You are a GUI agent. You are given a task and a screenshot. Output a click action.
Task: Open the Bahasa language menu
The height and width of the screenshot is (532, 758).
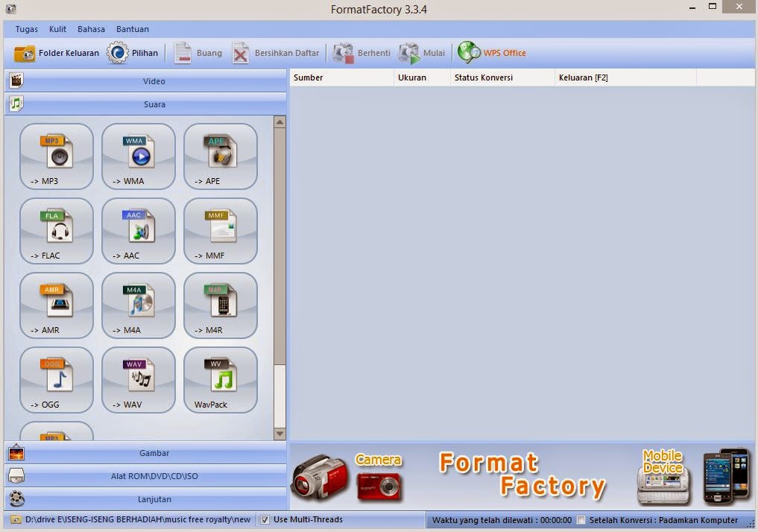point(91,29)
